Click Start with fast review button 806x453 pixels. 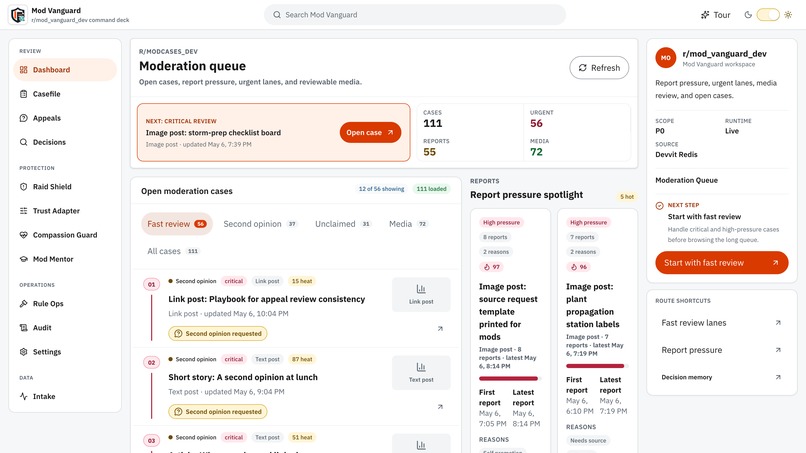click(x=721, y=263)
